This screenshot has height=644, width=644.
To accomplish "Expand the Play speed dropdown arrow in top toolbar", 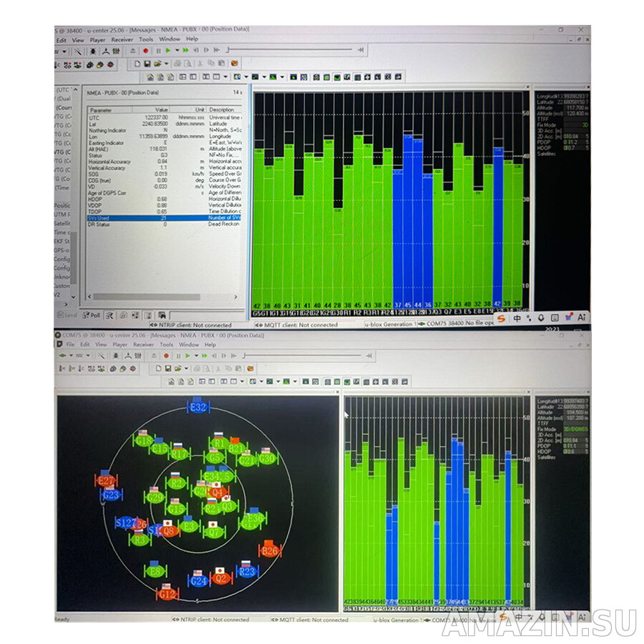I will (x=176, y=50).
